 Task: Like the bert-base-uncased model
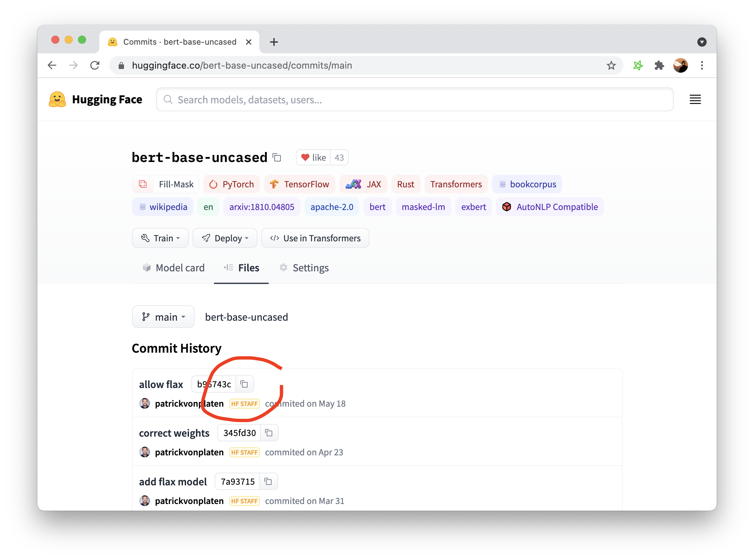(313, 158)
